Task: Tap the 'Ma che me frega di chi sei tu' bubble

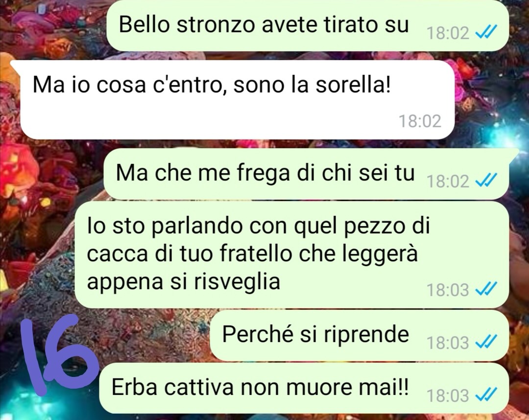Action: click(306, 174)
